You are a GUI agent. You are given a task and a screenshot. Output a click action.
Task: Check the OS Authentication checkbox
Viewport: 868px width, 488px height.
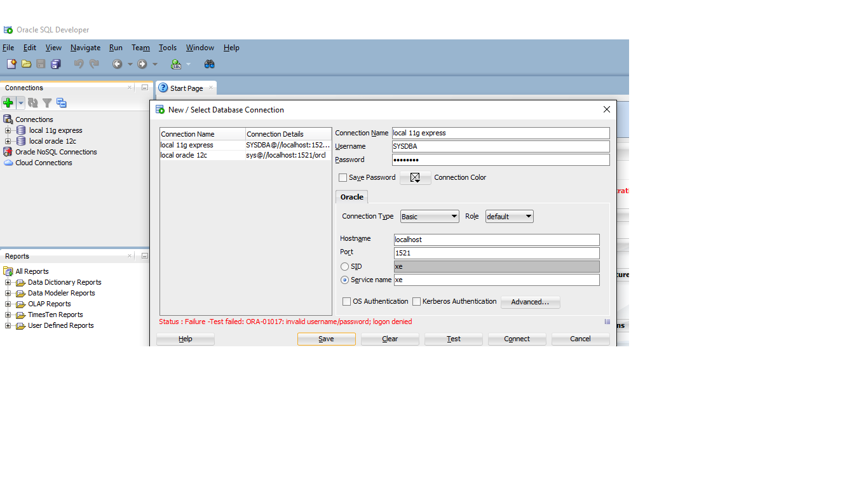coord(347,302)
